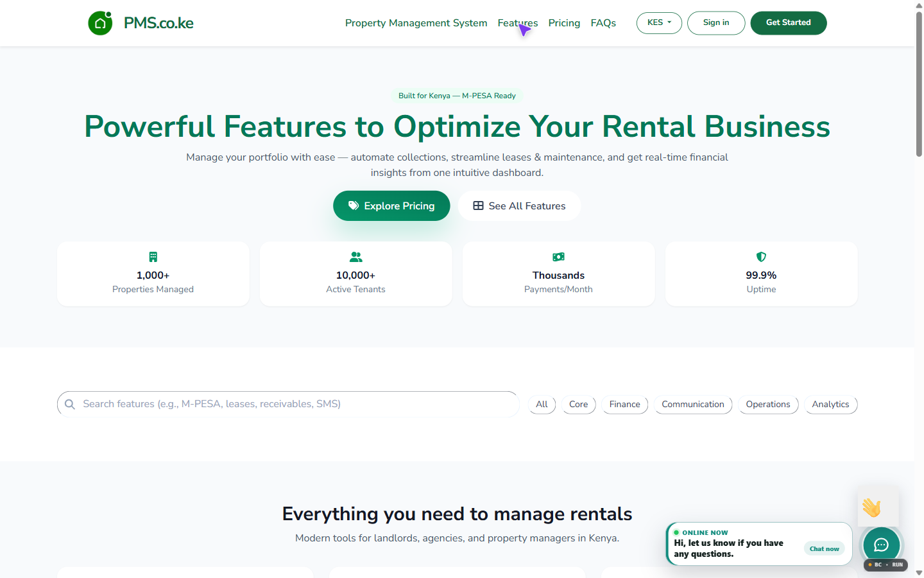
Task: Click the Chat now button
Action: pyautogui.click(x=824, y=548)
